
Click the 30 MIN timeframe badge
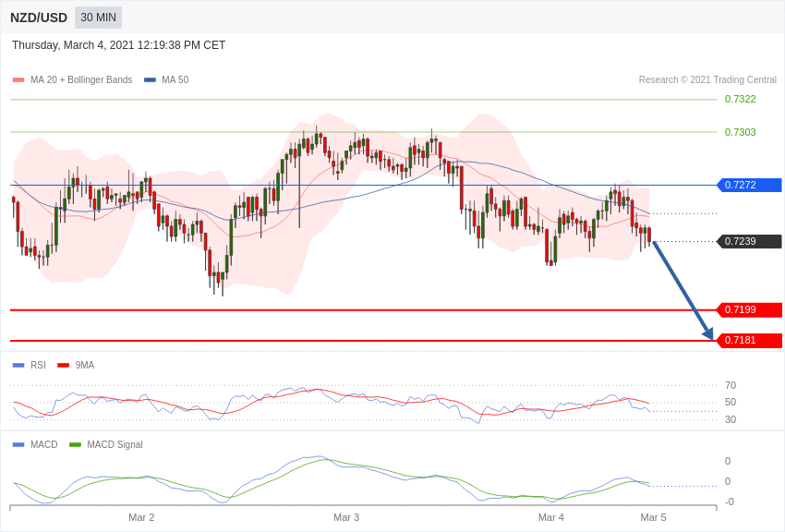tap(98, 18)
